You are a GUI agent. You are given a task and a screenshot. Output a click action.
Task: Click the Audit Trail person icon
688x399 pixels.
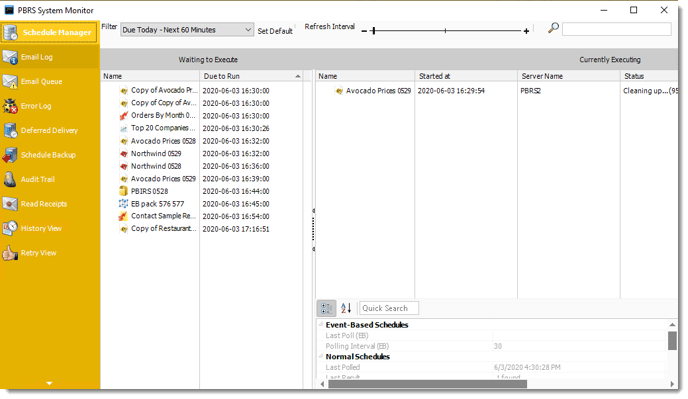point(10,180)
